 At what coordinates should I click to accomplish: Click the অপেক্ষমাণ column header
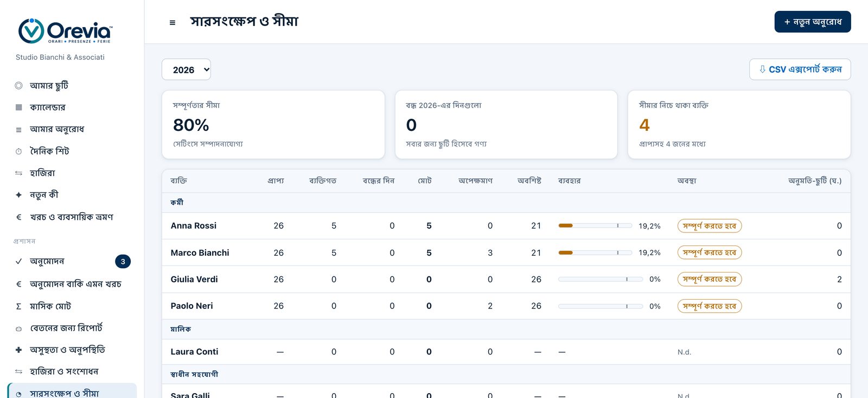(x=475, y=181)
